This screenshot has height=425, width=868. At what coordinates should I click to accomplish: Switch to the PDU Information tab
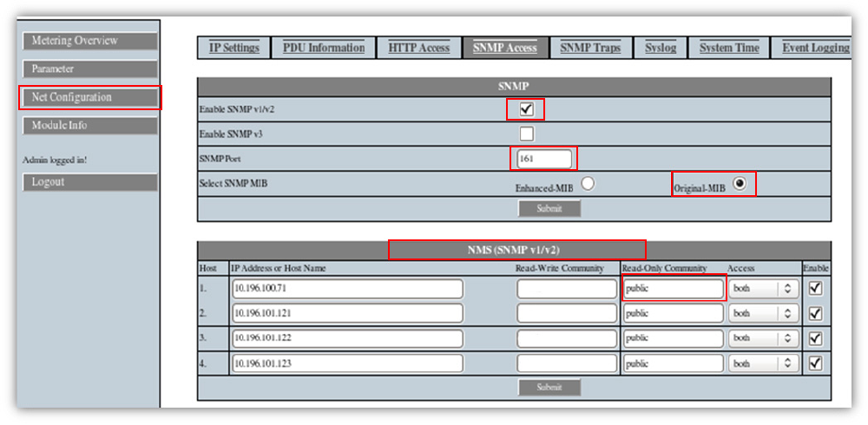click(323, 49)
